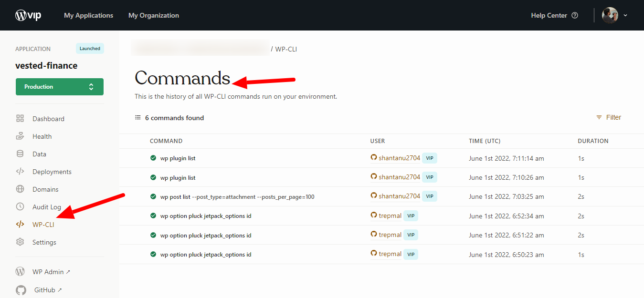The image size is (644, 298).
Task: Open My Applications in top nav
Action: pos(89,15)
